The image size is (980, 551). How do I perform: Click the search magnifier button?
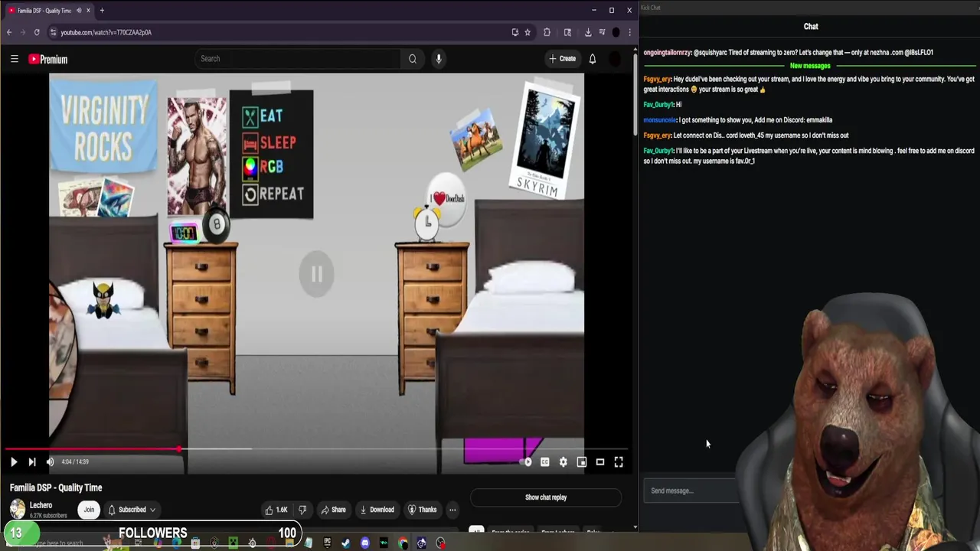[412, 59]
